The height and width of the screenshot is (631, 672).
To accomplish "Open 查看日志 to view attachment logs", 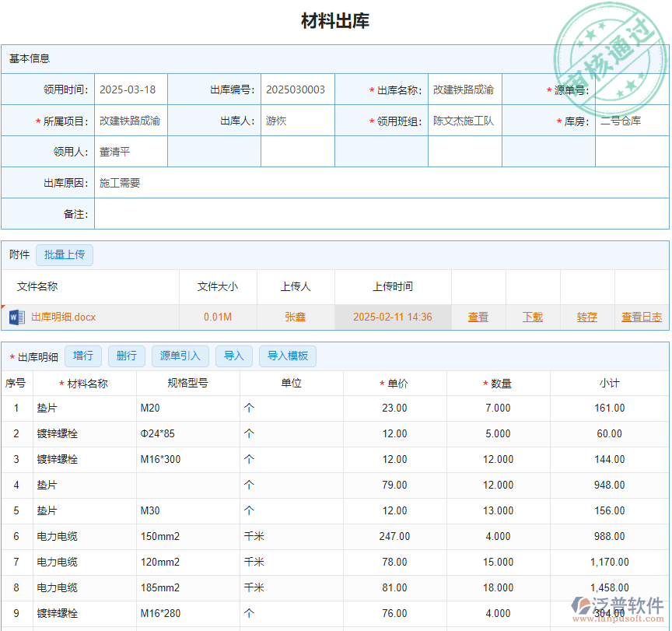I will click(x=641, y=317).
